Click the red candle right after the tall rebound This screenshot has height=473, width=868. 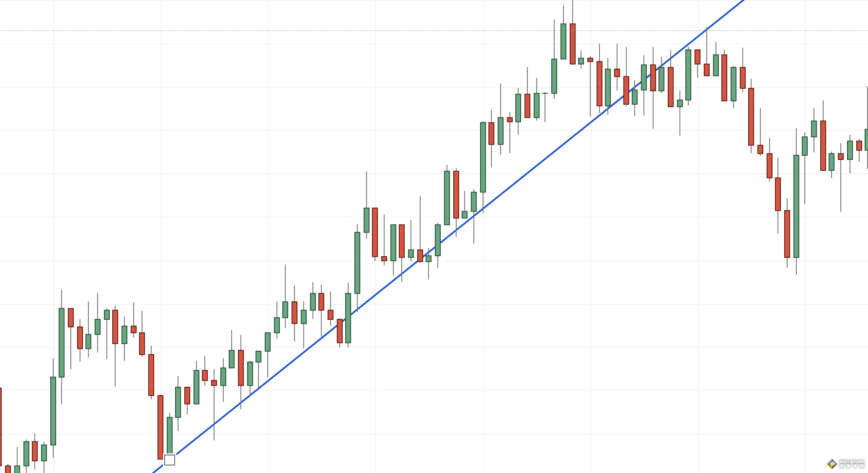(823, 145)
